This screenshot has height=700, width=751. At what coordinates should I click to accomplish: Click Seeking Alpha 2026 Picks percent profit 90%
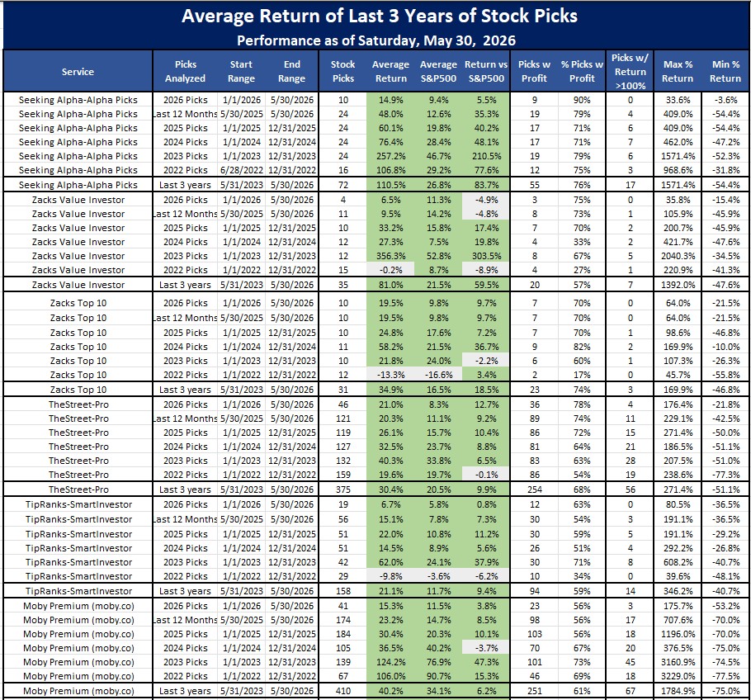click(x=582, y=100)
